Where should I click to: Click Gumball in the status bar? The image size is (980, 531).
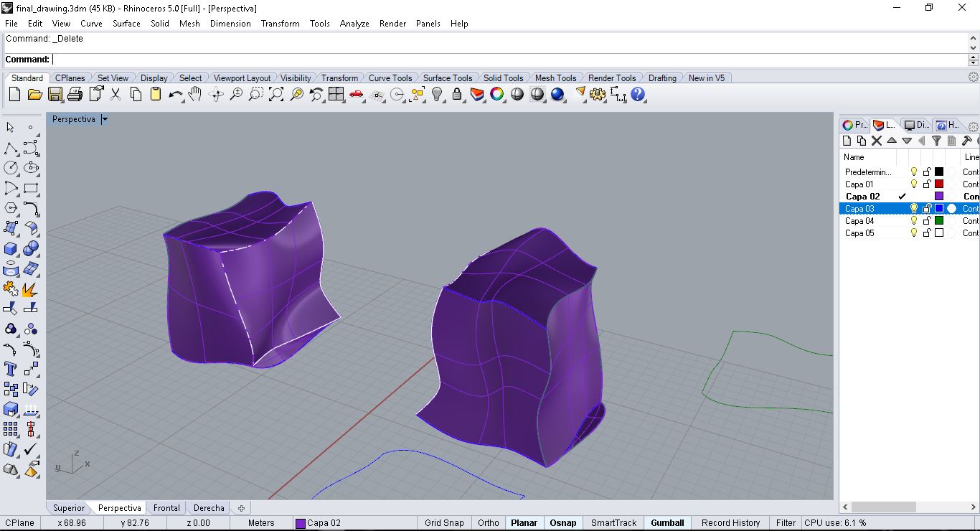(667, 523)
